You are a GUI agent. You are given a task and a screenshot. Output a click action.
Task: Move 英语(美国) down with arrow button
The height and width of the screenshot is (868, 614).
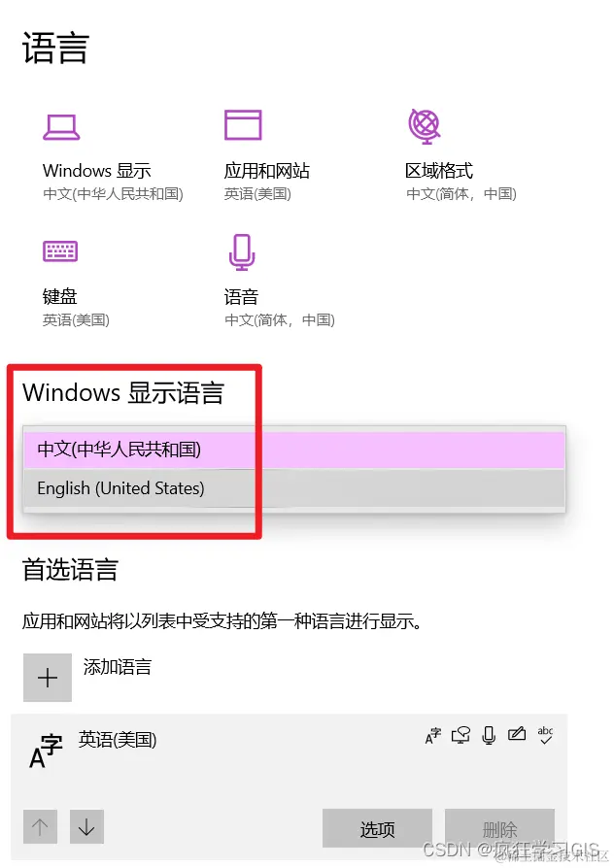86,827
